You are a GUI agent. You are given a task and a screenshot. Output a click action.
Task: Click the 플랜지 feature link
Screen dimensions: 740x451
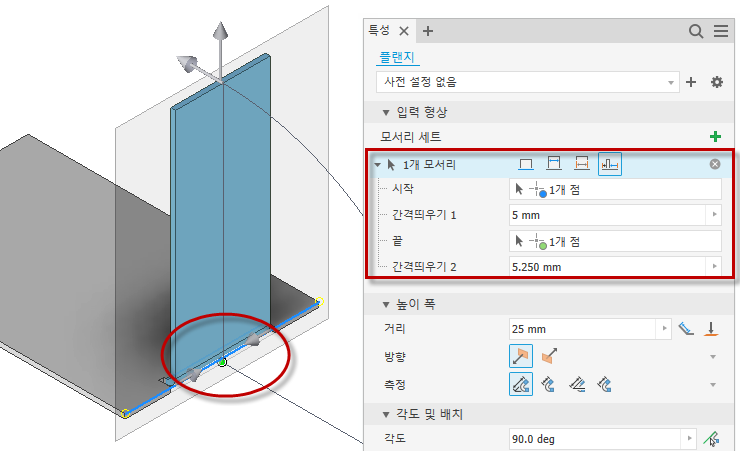(x=397, y=58)
